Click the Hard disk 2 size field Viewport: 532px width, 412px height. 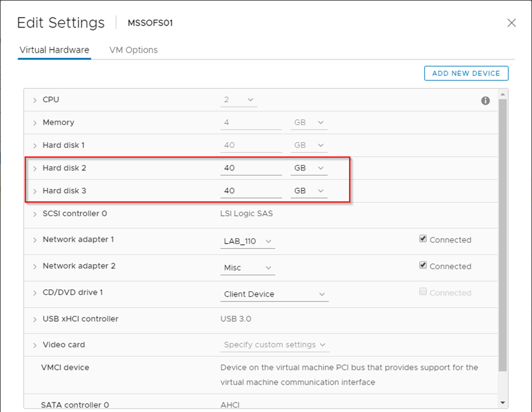click(251, 168)
